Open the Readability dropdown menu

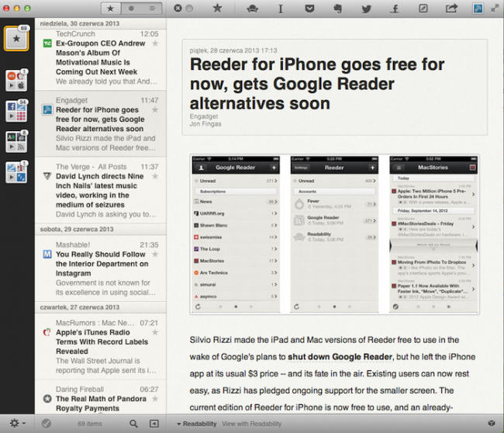tap(197, 424)
